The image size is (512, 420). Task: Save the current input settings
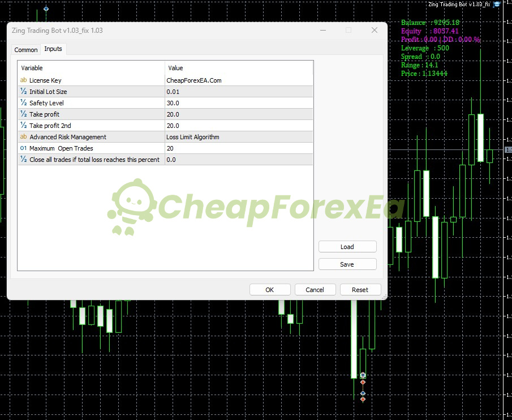tap(347, 264)
